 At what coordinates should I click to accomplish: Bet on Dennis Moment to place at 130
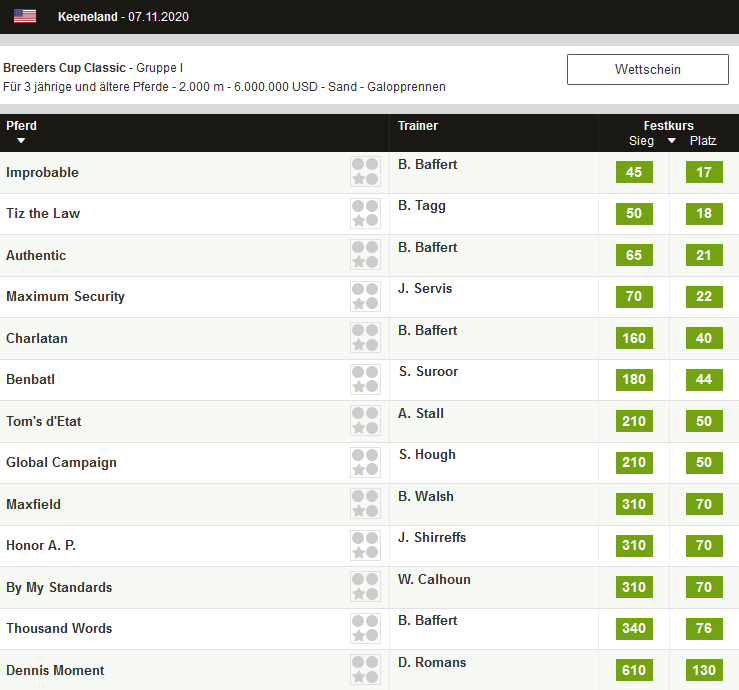704,670
